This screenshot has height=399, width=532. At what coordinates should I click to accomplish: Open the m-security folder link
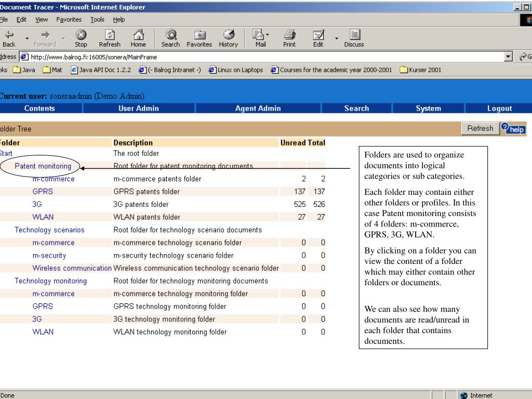click(49, 255)
